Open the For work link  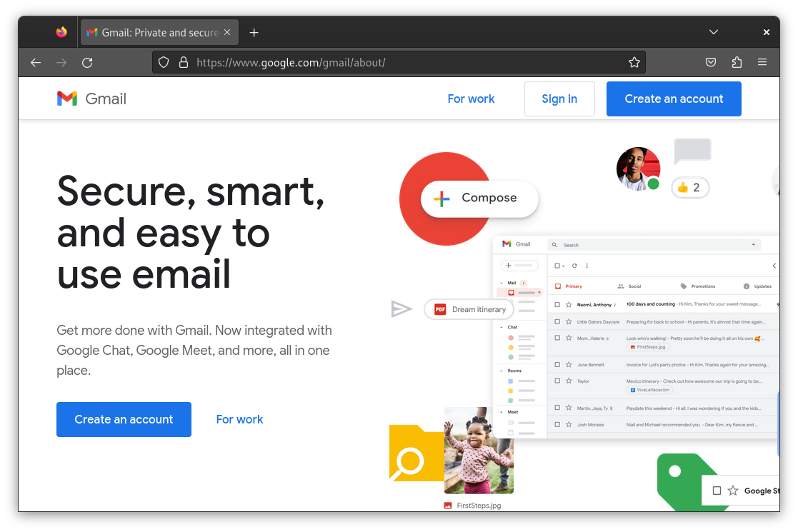coord(471,99)
